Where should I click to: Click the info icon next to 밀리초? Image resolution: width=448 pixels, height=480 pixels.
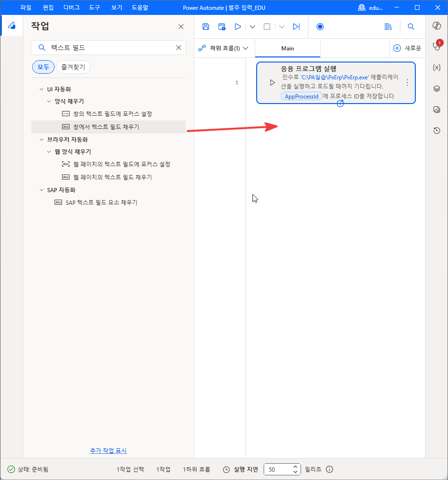click(329, 469)
